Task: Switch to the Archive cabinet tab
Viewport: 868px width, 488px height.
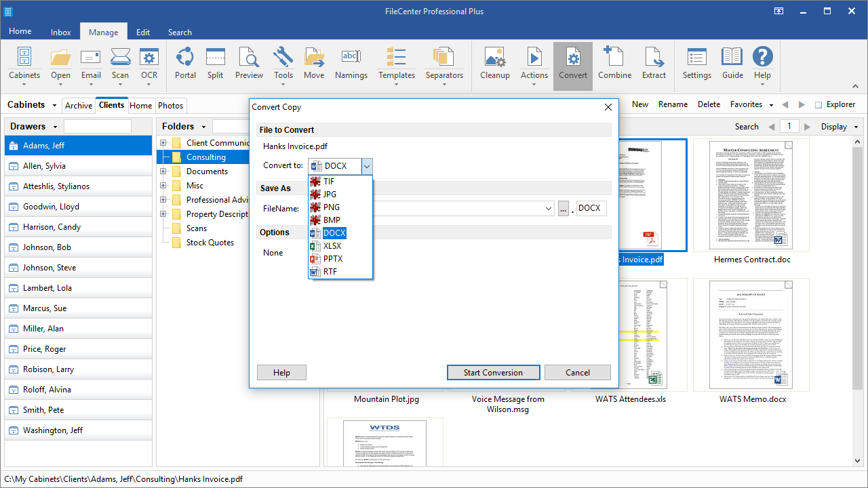Action: (79, 106)
